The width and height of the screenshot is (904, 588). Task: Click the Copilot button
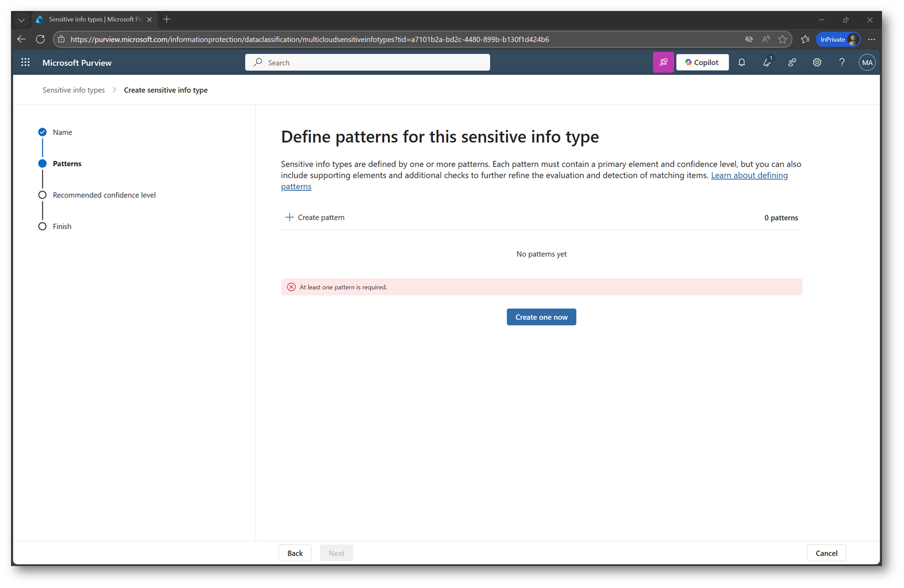tap(702, 62)
